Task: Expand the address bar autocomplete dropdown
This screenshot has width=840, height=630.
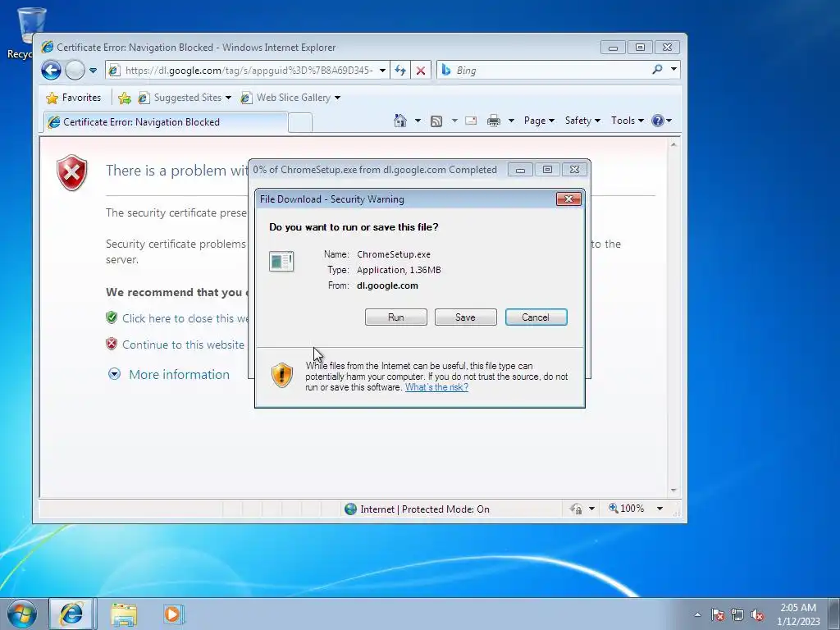Action: point(382,71)
